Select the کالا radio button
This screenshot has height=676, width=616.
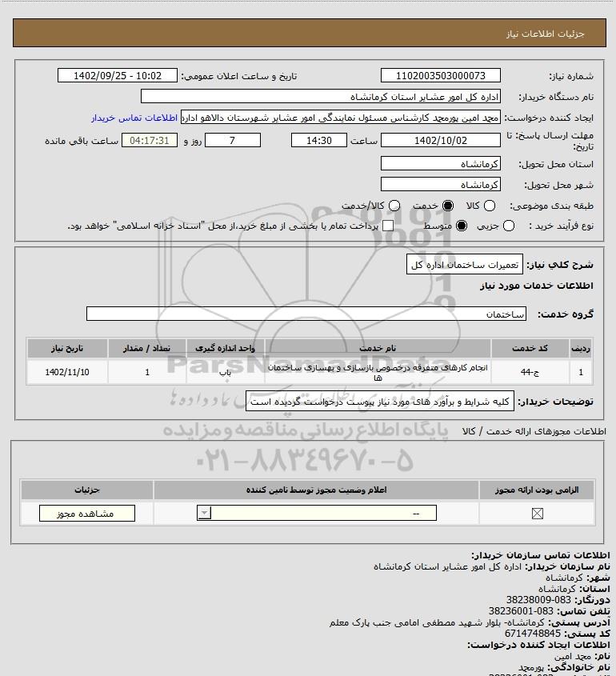(490, 206)
